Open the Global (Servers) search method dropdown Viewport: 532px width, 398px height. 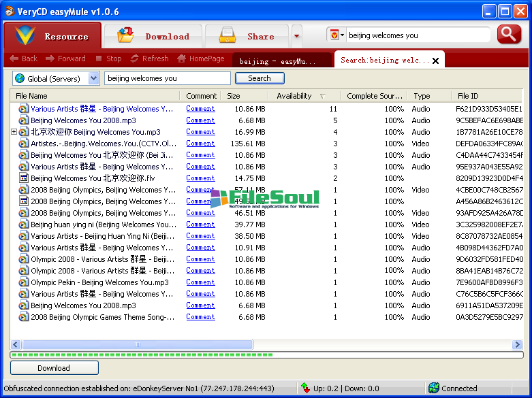click(93, 78)
